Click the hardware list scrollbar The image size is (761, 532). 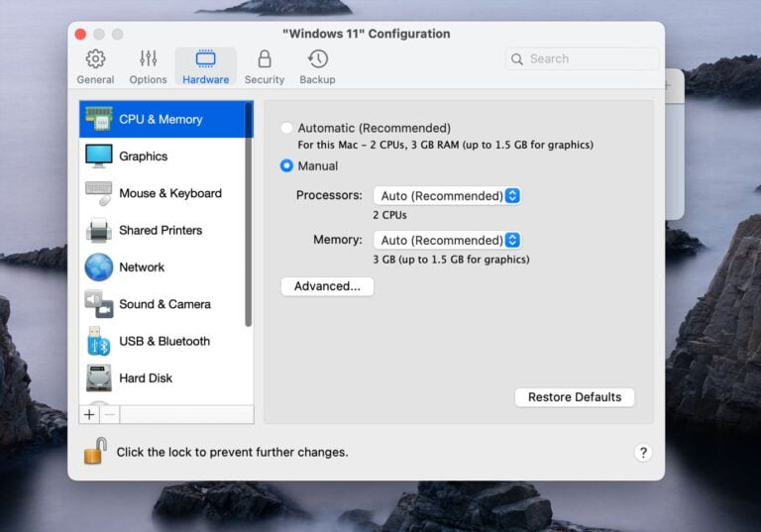click(249, 214)
